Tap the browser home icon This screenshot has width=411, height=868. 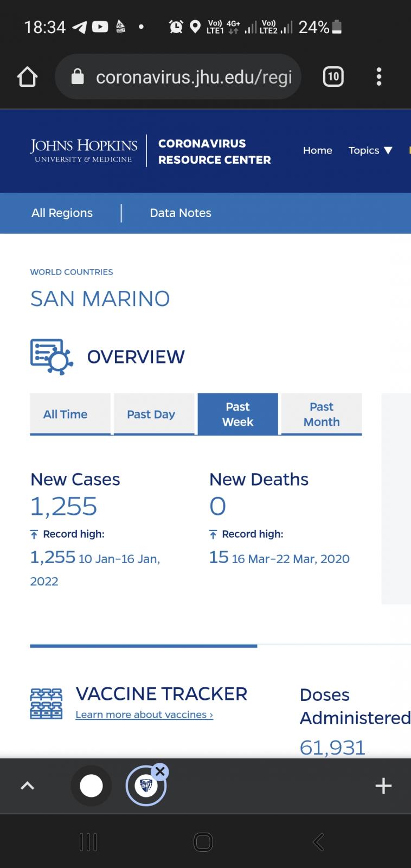[x=27, y=77]
